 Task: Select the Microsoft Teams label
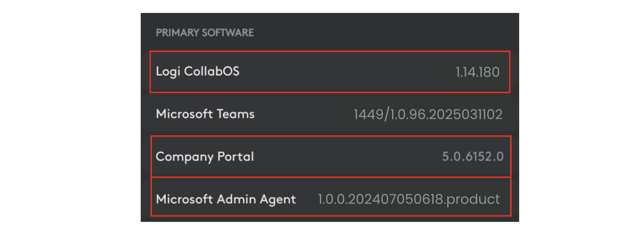click(205, 114)
